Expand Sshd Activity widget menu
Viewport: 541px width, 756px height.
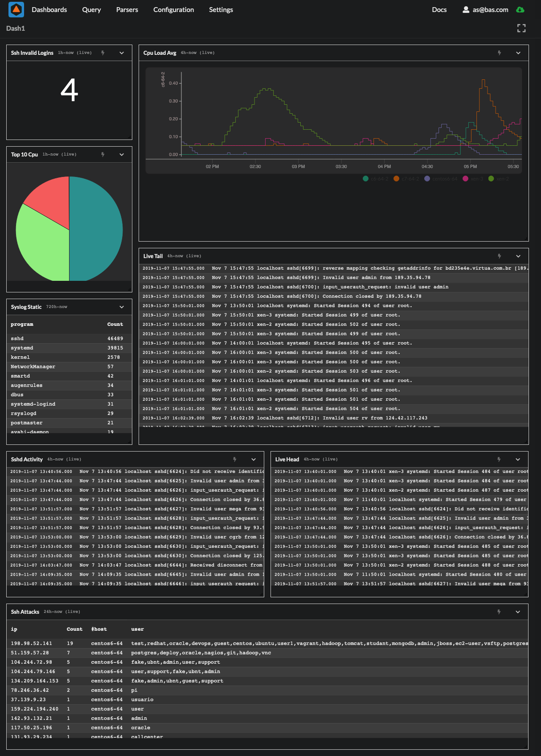[254, 460]
